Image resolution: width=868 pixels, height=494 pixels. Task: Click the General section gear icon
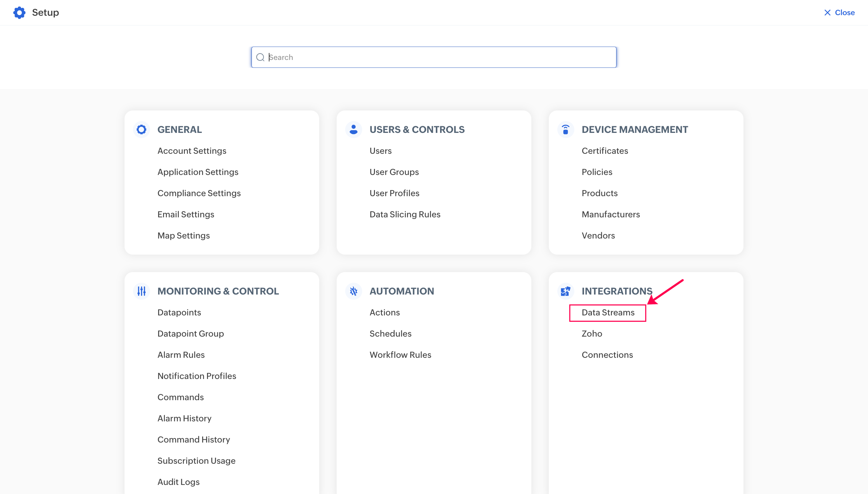pos(141,129)
